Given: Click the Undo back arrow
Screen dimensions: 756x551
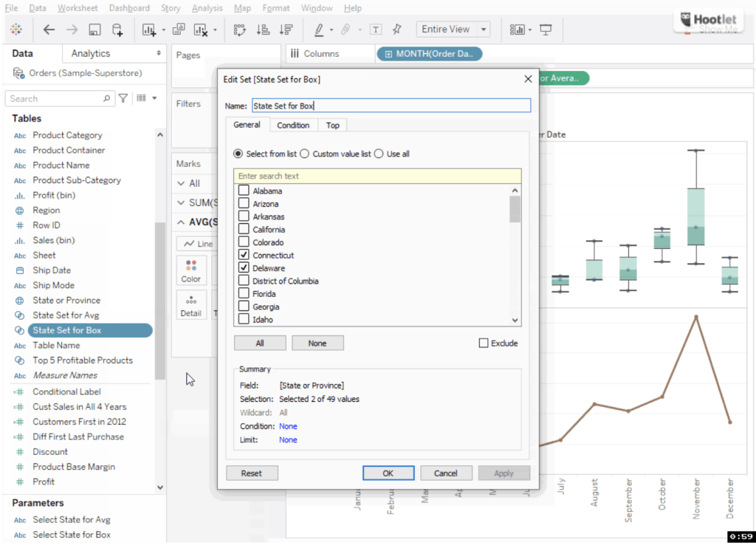Looking at the screenshot, I should 49,30.
